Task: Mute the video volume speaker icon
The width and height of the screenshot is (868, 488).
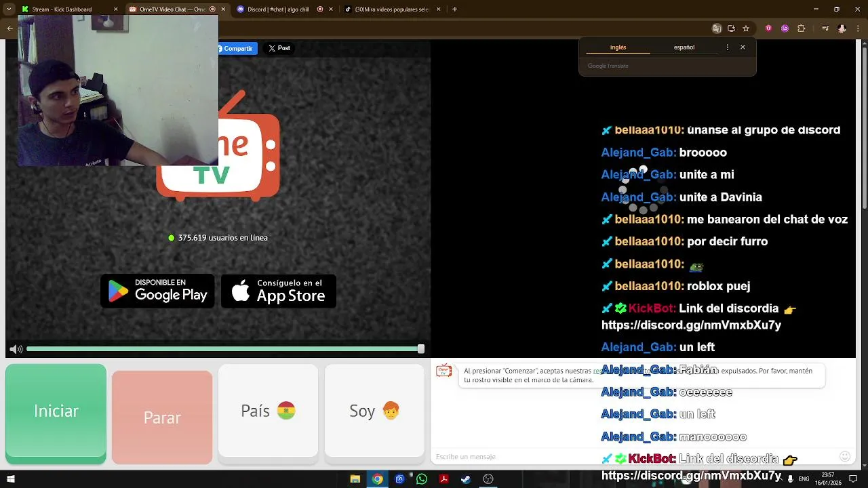Action: (x=16, y=349)
